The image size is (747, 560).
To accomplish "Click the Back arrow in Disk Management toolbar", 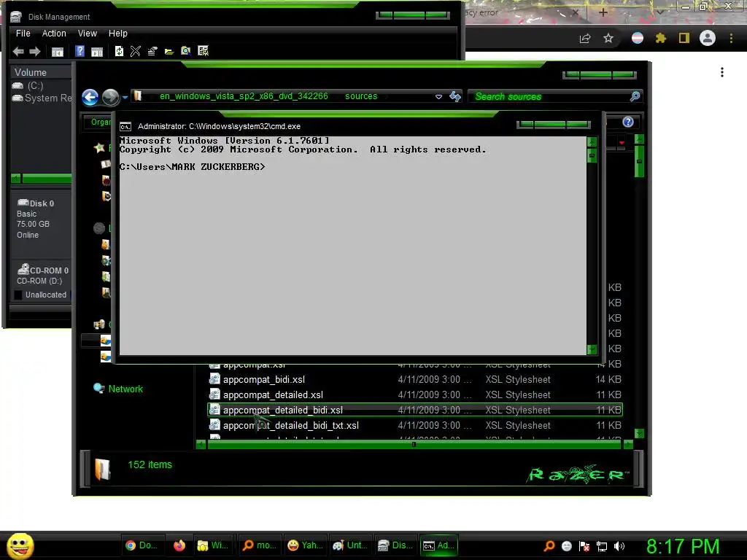I will click(18, 51).
